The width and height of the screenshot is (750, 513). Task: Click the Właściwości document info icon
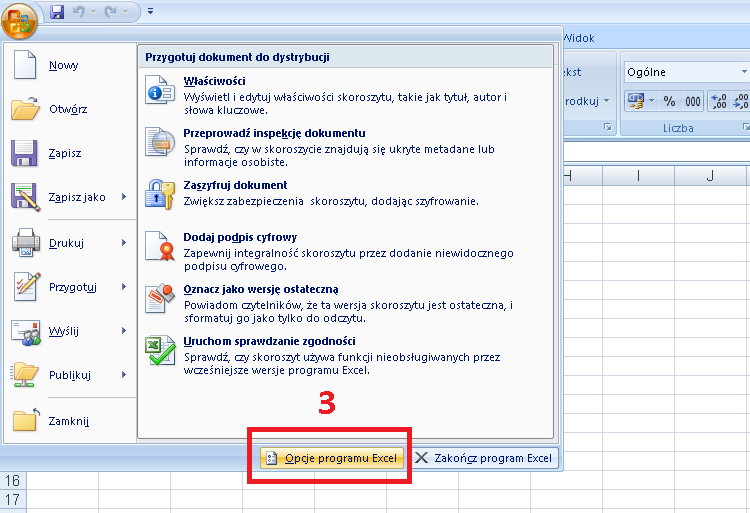(x=160, y=89)
